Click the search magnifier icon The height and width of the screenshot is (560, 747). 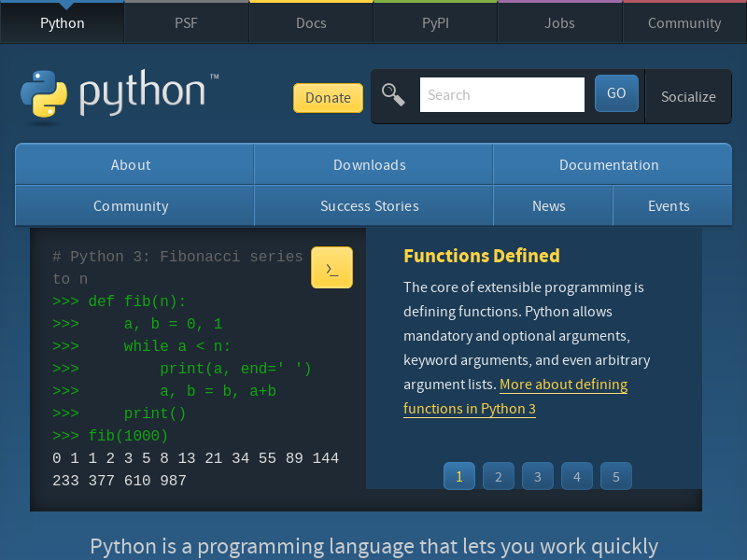pos(393,93)
